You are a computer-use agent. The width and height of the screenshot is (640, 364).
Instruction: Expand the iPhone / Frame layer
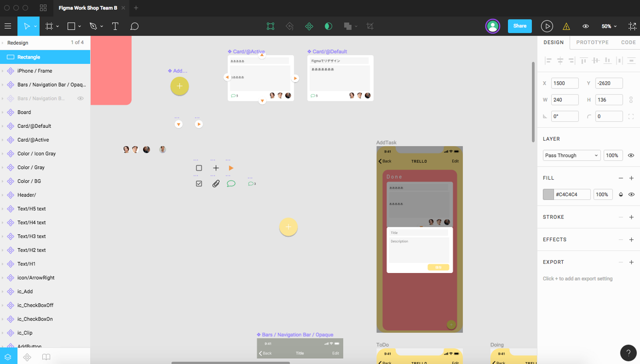tap(3, 71)
